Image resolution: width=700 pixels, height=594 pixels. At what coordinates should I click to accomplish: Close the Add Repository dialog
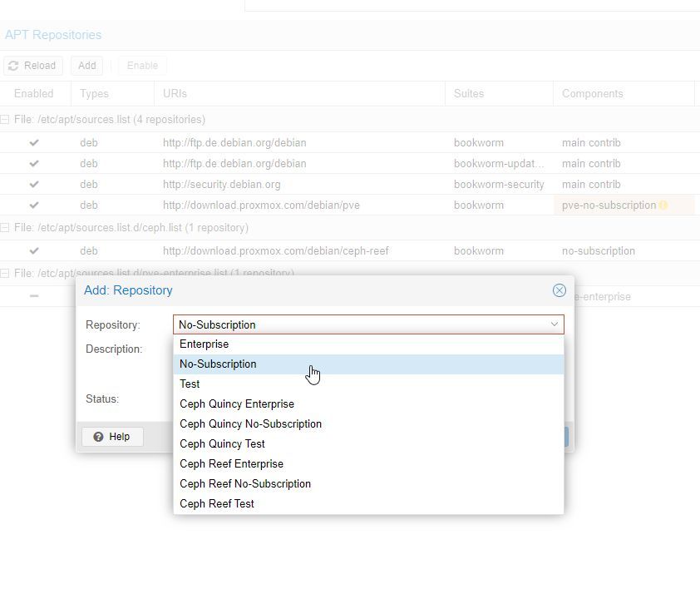coord(559,290)
